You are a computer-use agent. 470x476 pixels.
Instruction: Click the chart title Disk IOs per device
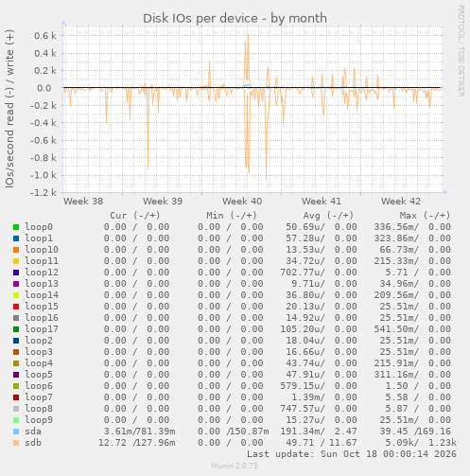pos(235,18)
